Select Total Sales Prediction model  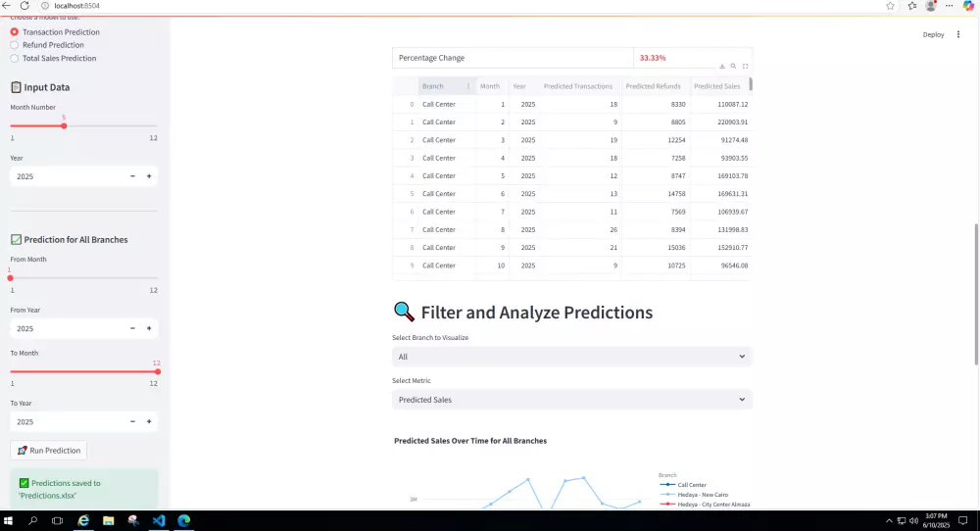[53, 58]
